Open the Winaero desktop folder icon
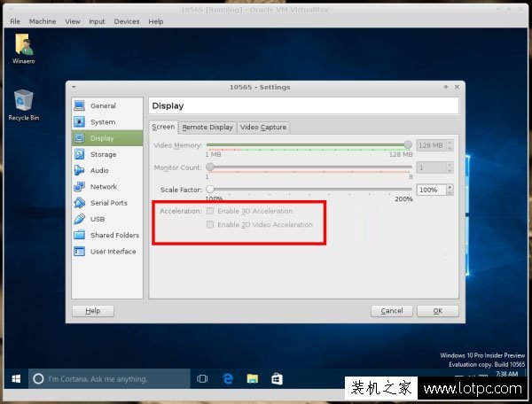 [x=23, y=44]
